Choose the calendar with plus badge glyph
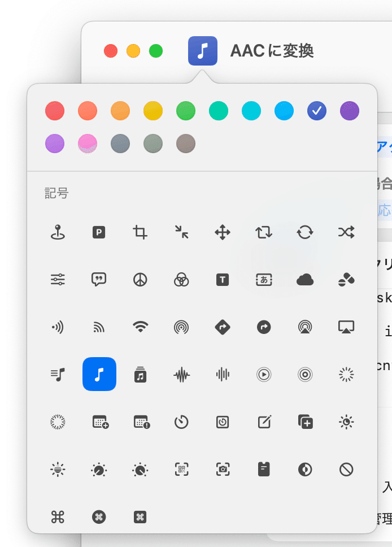Image resolution: width=392 pixels, height=547 pixels. pos(101,422)
